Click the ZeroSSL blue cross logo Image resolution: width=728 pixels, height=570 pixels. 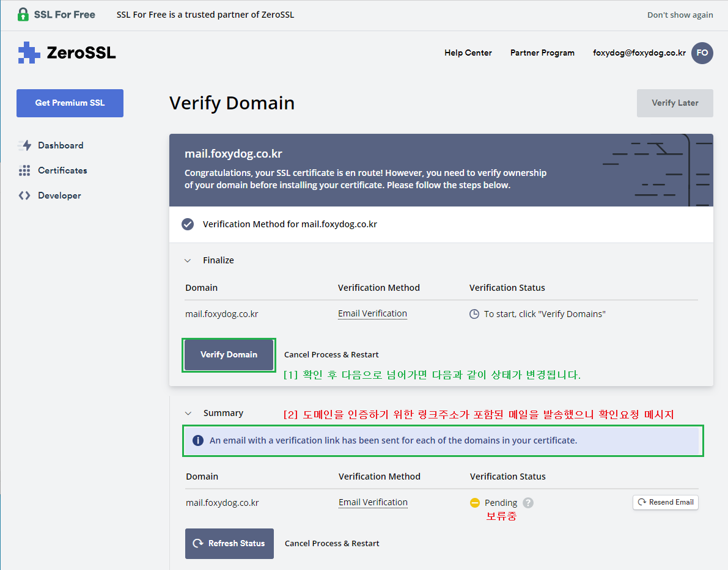[x=29, y=53]
